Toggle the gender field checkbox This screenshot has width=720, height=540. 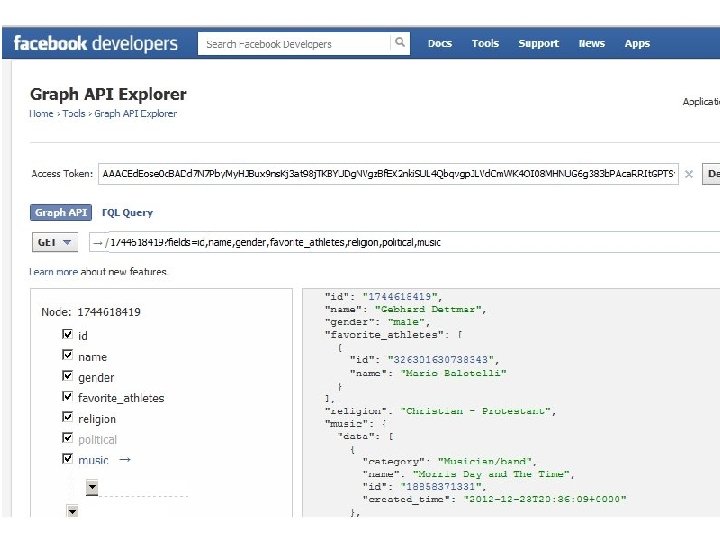pos(67,376)
